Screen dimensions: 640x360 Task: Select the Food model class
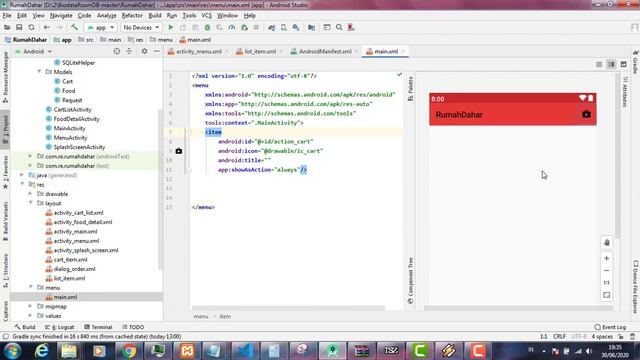click(x=68, y=91)
